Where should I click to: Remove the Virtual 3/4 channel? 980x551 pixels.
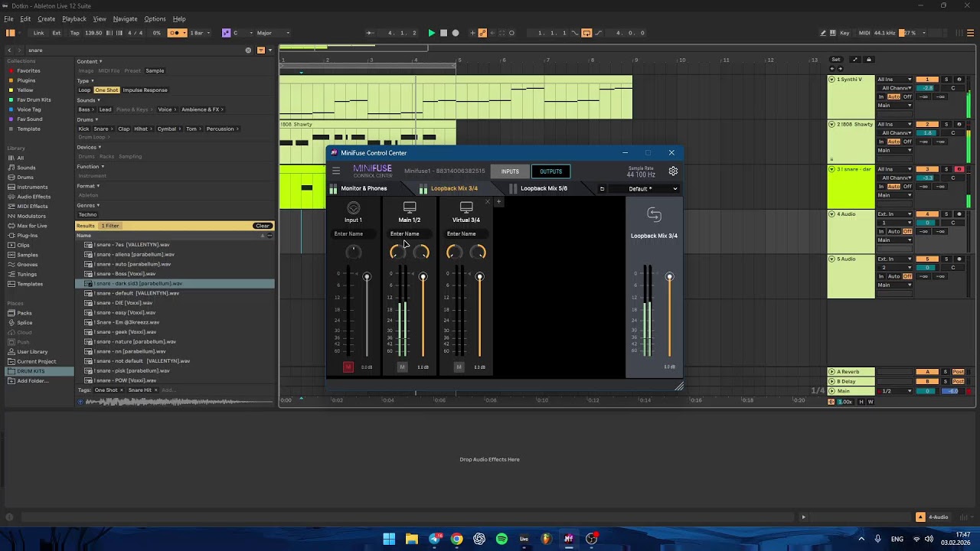click(487, 202)
